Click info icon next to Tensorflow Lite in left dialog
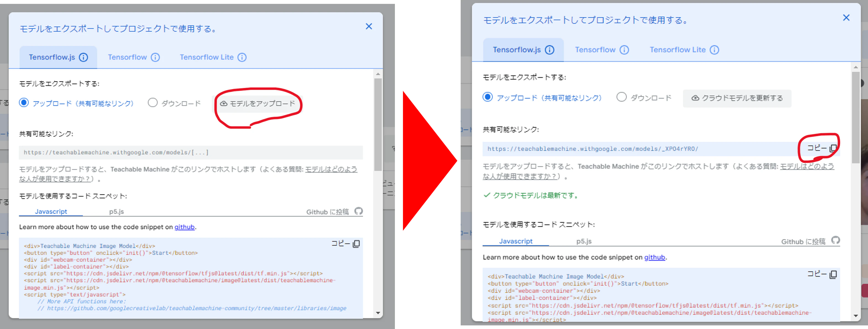This screenshot has height=329, width=868. [242, 57]
